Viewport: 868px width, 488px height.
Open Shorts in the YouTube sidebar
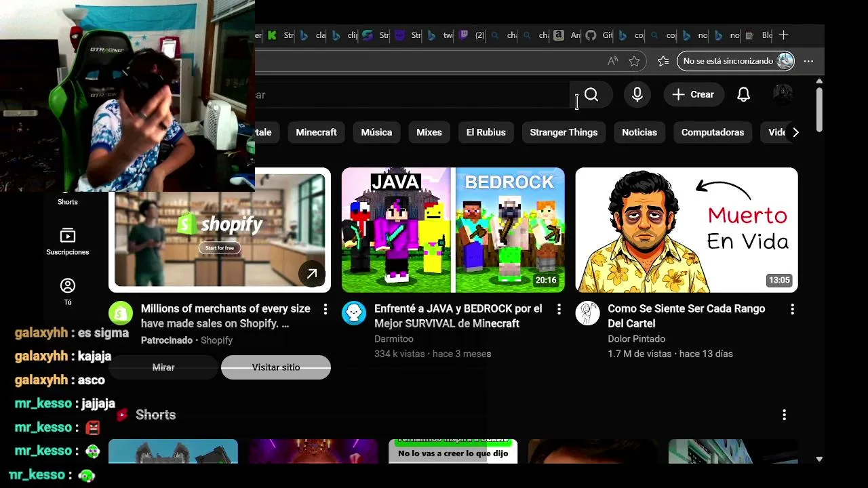click(x=67, y=201)
